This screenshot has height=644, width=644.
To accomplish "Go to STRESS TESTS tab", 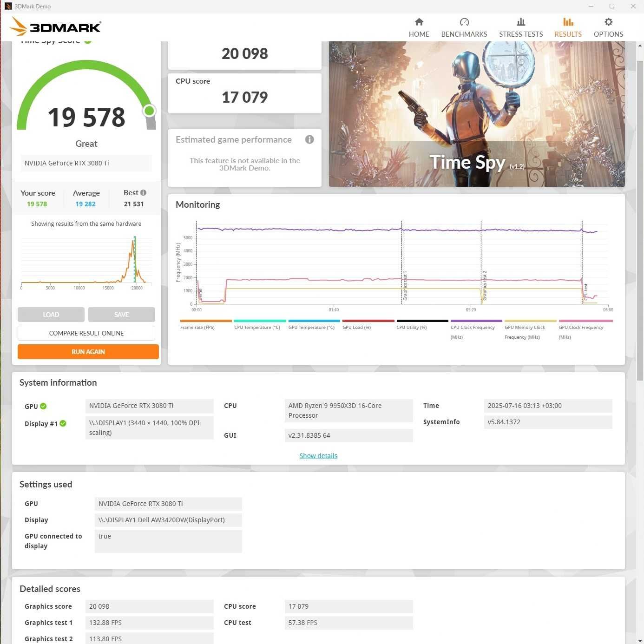I will (521, 34).
